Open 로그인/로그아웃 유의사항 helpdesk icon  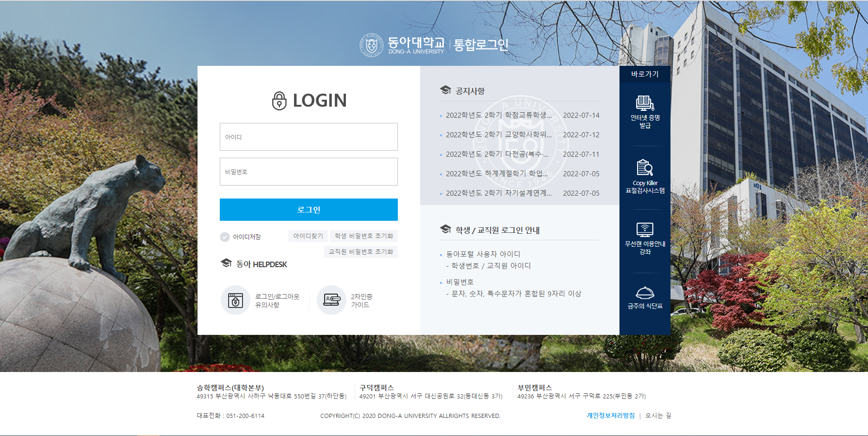(x=236, y=301)
